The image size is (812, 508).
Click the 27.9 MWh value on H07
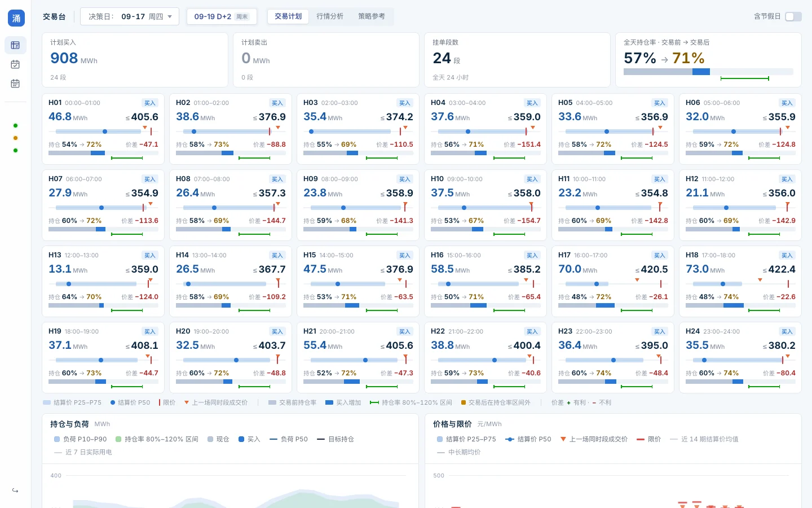pos(68,193)
